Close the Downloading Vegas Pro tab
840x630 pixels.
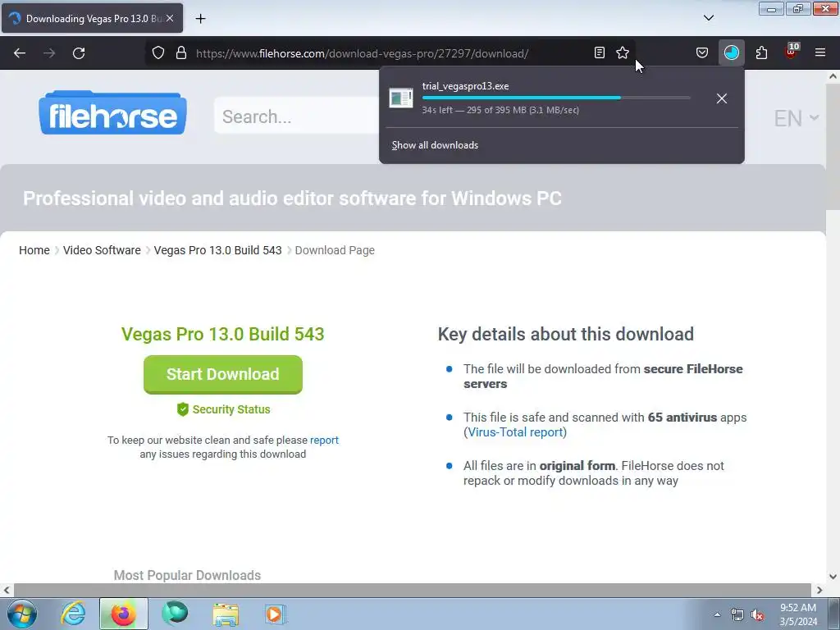point(170,18)
